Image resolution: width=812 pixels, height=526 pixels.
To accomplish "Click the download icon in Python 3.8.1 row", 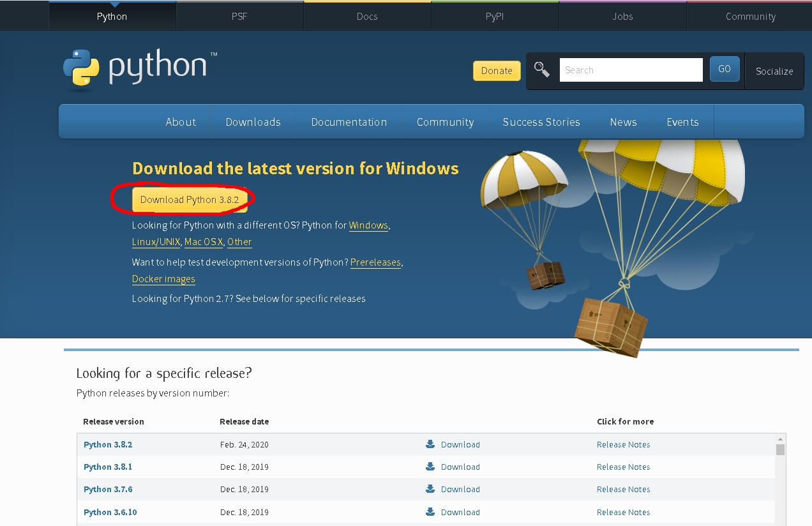I will [430, 467].
